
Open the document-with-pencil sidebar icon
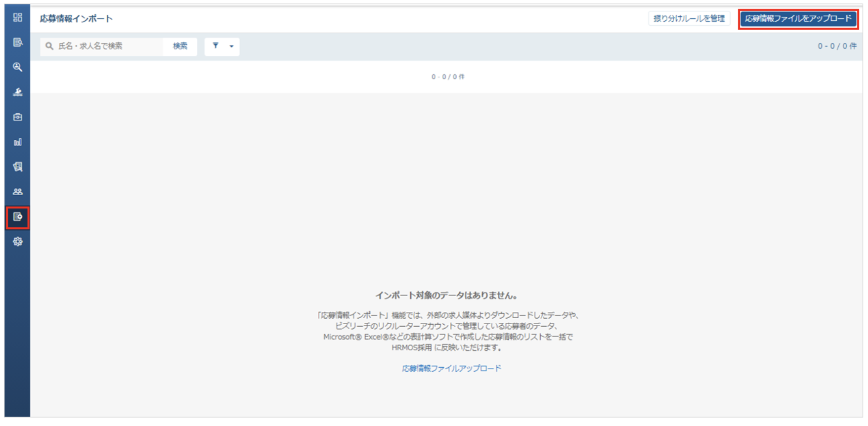point(18,42)
